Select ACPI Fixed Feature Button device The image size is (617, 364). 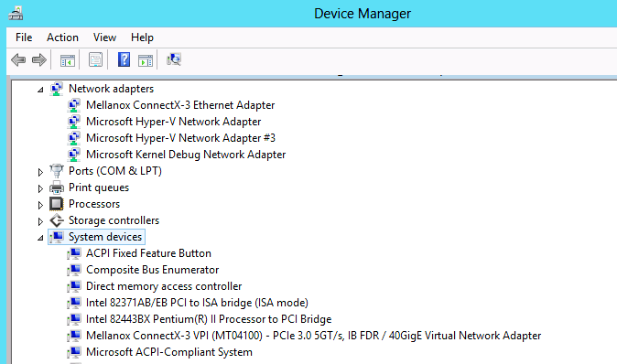coord(148,253)
